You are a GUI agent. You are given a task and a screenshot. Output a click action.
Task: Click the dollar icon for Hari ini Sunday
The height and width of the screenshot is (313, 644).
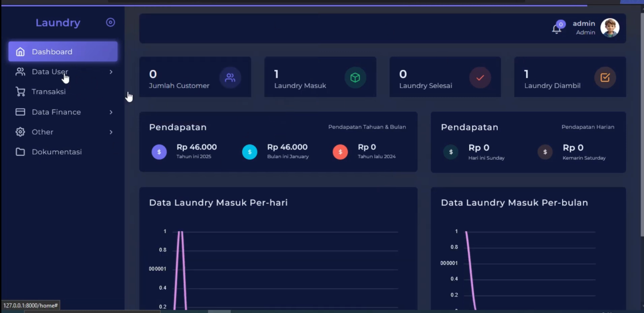click(x=451, y=152)
